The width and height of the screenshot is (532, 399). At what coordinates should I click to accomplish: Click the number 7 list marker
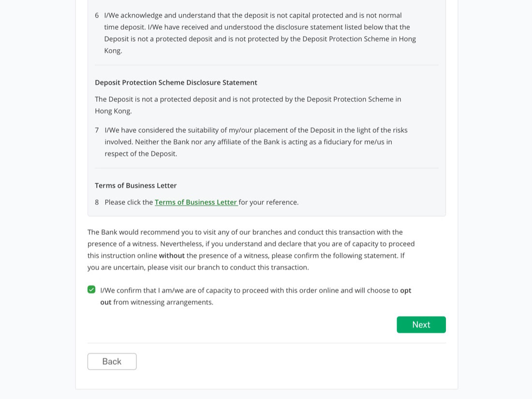(x=97, y=130)
